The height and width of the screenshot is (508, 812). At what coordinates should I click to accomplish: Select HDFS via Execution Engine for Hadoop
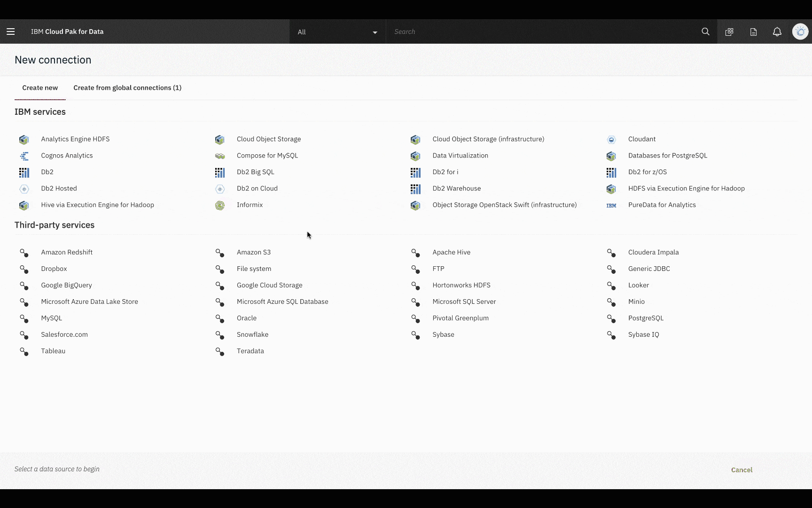point(687,188)
